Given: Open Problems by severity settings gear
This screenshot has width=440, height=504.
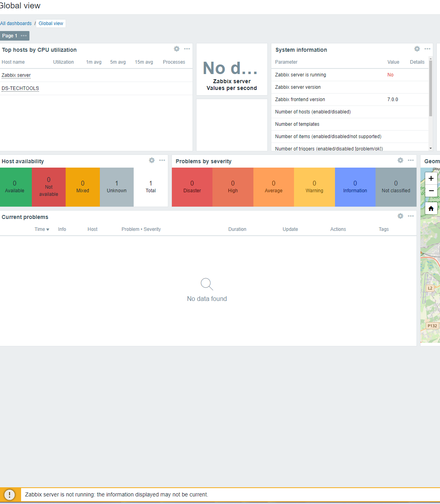Looking at the screenshot, I should (x=400, y=160).
